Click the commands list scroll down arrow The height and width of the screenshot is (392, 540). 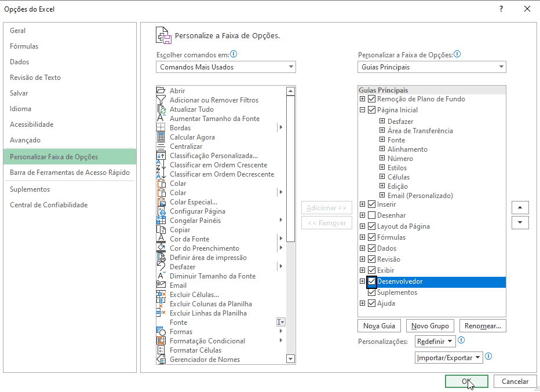tap(291, 359)
